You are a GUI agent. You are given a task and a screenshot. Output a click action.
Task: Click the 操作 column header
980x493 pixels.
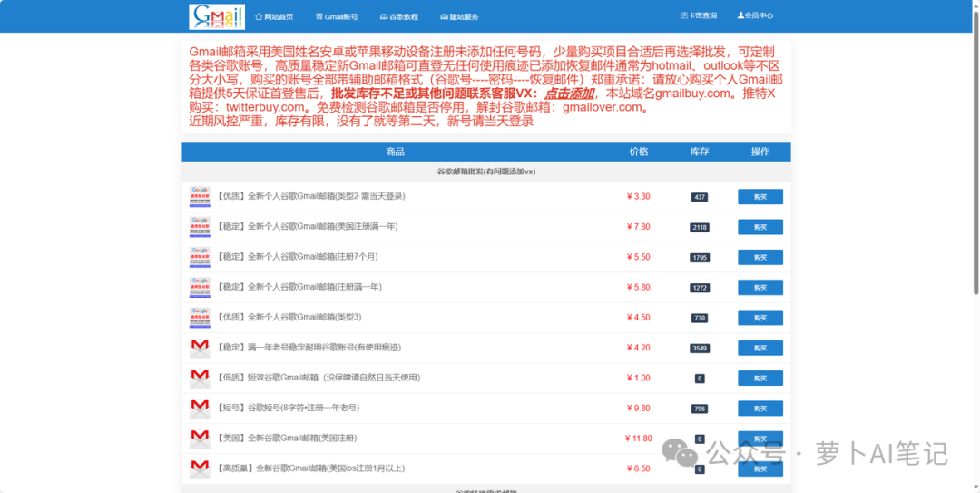pyautogui.click(x=760, y=152)
